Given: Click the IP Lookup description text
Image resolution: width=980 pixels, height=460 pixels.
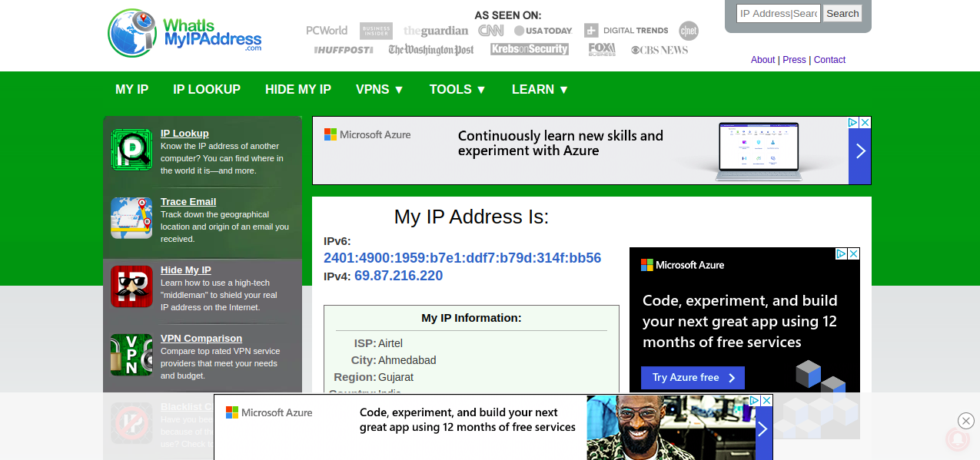Looking at the screenshot, I should (222, 158).
